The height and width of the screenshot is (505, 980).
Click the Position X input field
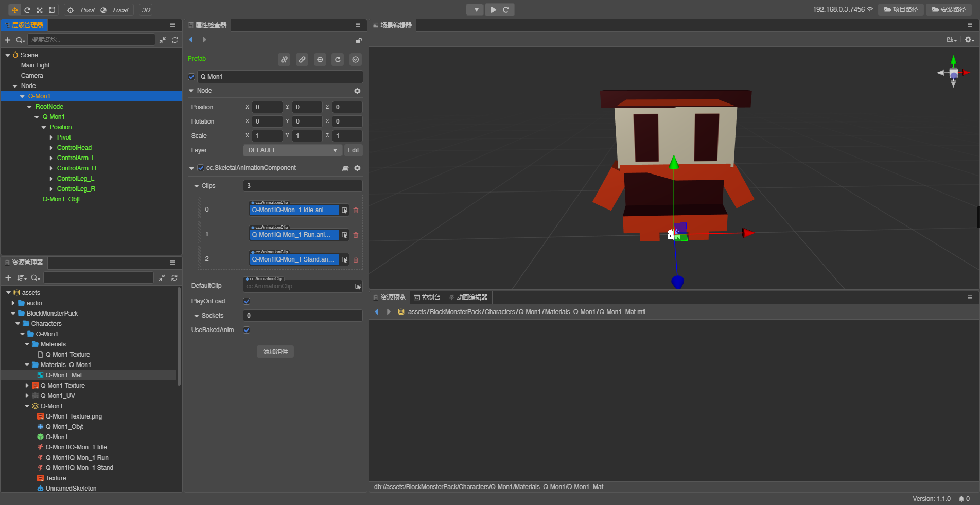click(x=267, y=107)
